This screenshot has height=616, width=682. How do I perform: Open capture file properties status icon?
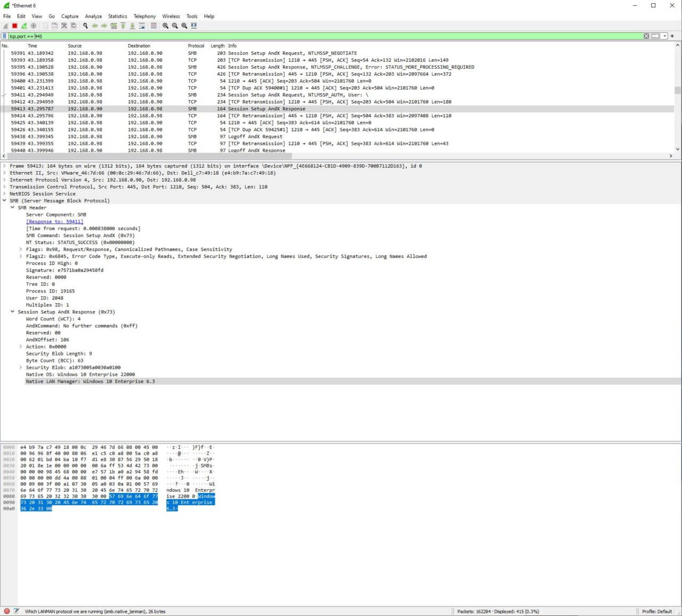pyautogui.click(x=17, y=611)
